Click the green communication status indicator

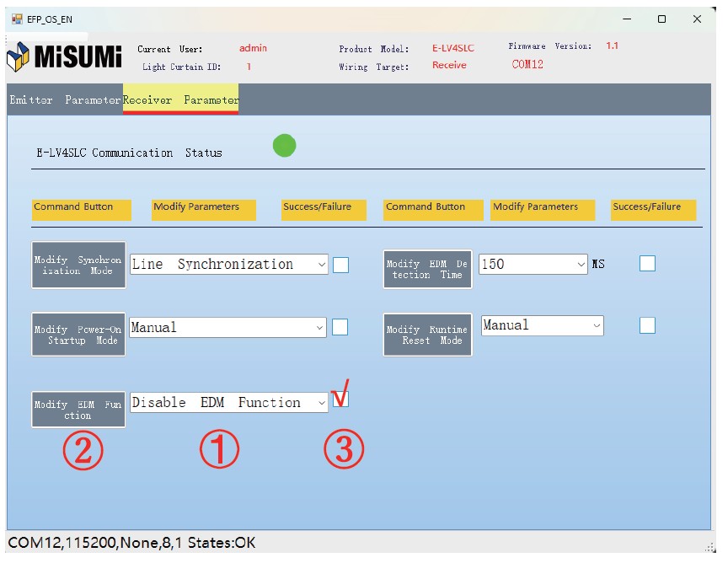[x=285, y=145]
